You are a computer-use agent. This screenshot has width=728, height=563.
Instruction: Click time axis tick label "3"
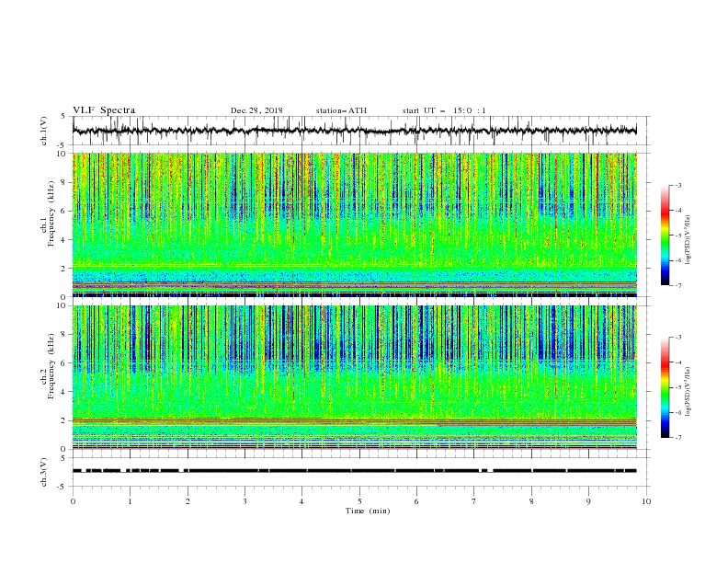point(245,501)
